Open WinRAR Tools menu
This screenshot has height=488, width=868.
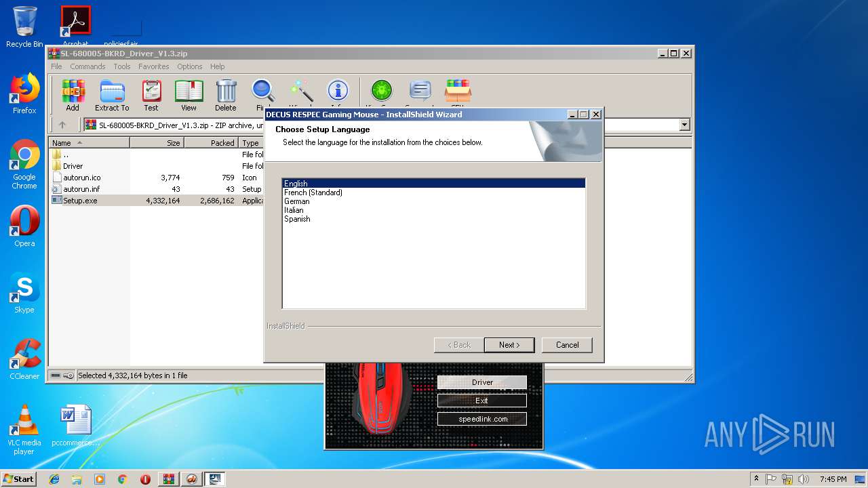pos(122,66)
